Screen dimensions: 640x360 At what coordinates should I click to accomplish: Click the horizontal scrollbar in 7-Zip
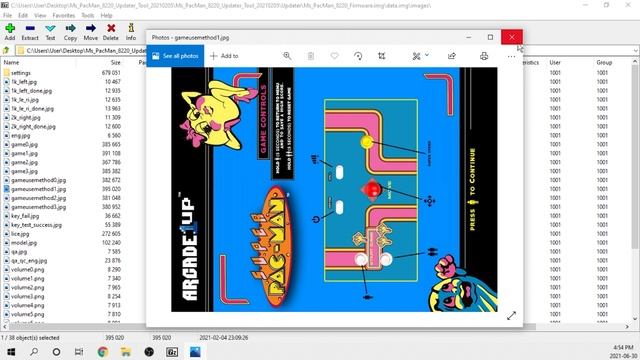pos(316,327)
